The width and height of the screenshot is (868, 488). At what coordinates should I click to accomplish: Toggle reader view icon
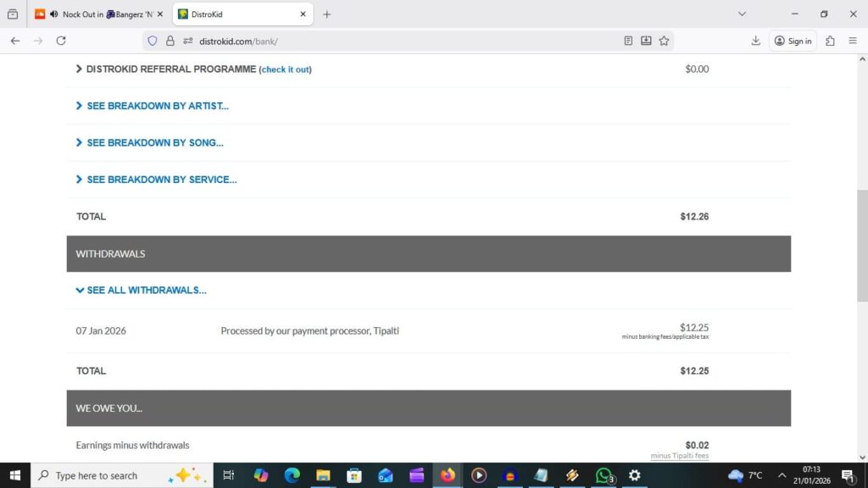point(628,41)
